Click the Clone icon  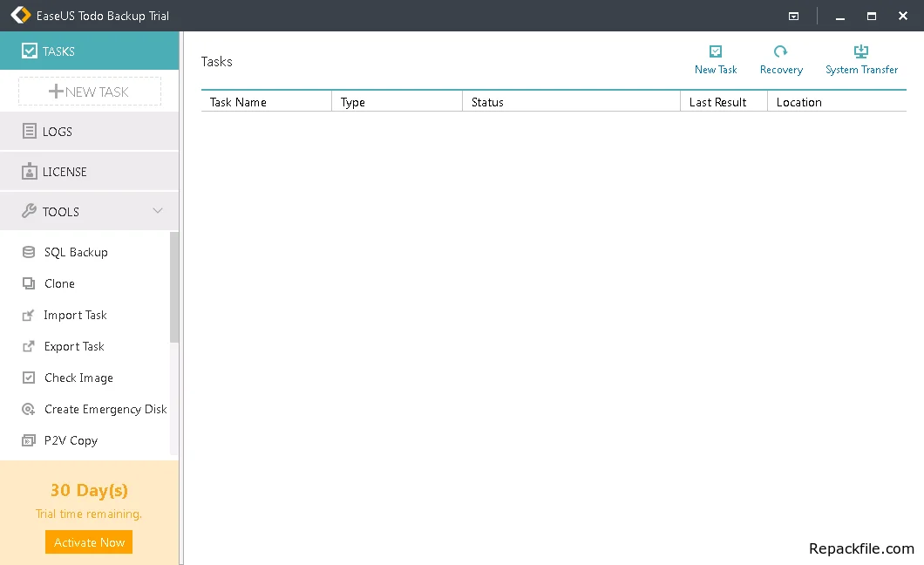(x=28, y=283)
